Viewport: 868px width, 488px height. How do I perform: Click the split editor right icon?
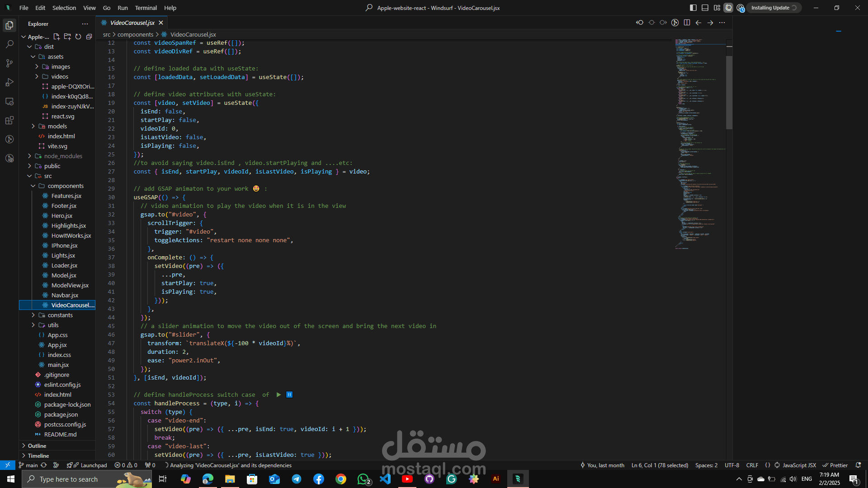pyautogui.click(x=687, y=23)
